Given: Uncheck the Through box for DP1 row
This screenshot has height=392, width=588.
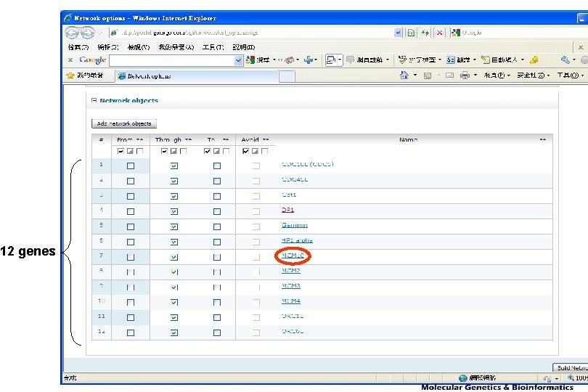Looking at the screenshot, I should (173, 211).
